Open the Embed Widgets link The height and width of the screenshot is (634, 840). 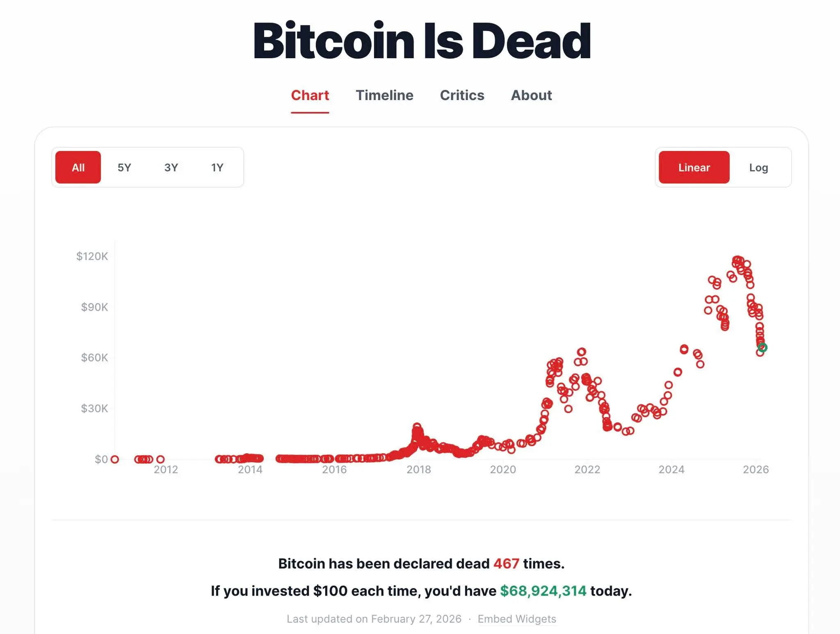tap(517, 619)
